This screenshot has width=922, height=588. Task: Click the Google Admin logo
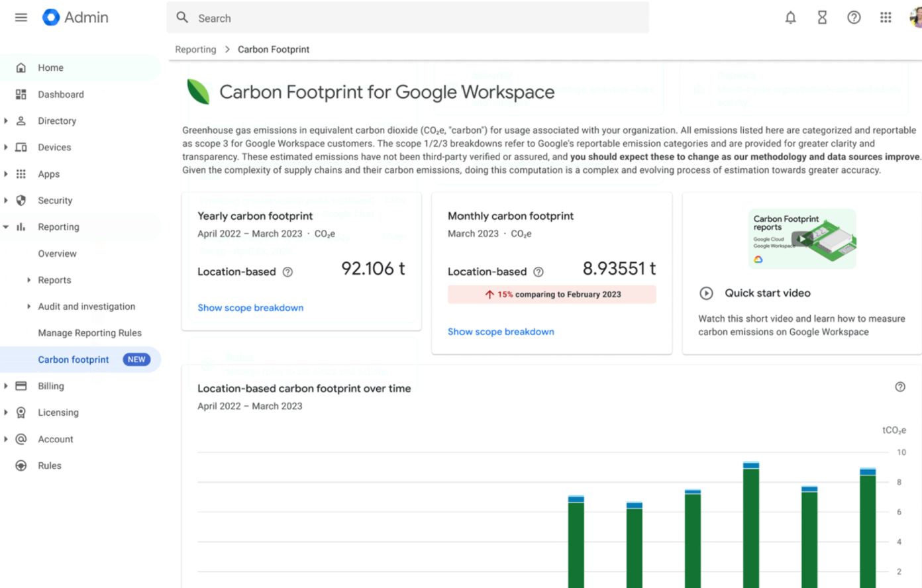(76, 18)
